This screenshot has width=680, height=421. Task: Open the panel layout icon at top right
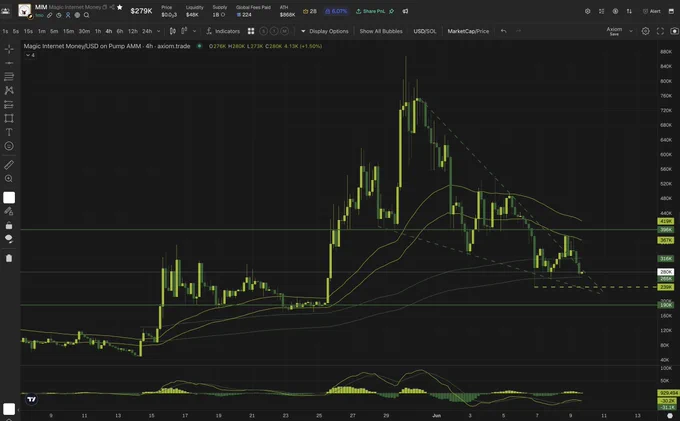click(x=671, y=11)
